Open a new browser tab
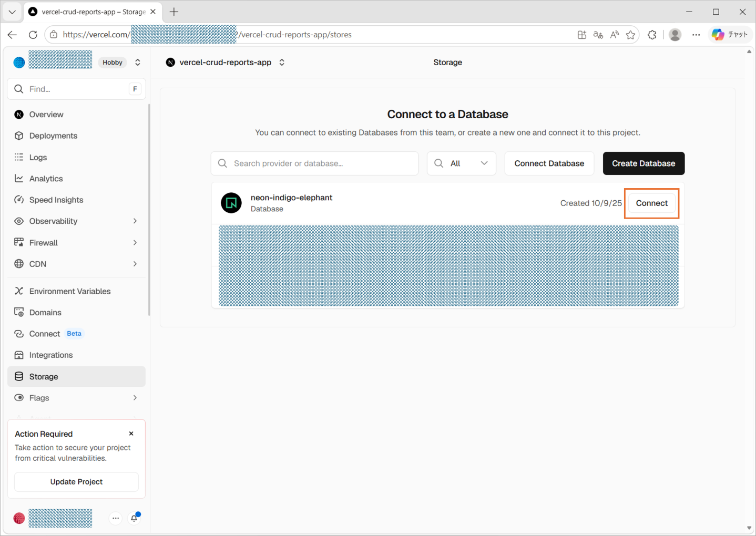This screenshot has width=756, height=536. (174, 12)
